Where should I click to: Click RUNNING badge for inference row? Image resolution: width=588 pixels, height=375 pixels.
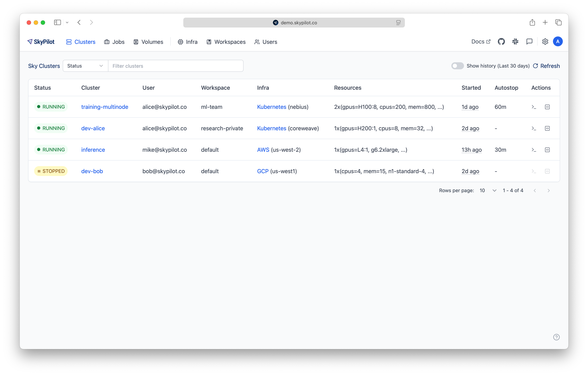point(51,150)
